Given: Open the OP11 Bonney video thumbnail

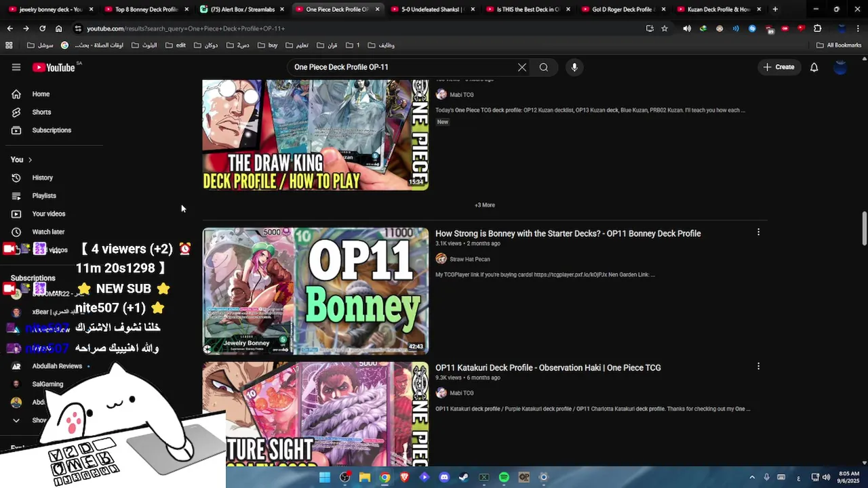Looking at the screenshot, I should pyautogui.click(x=315, y=291).
